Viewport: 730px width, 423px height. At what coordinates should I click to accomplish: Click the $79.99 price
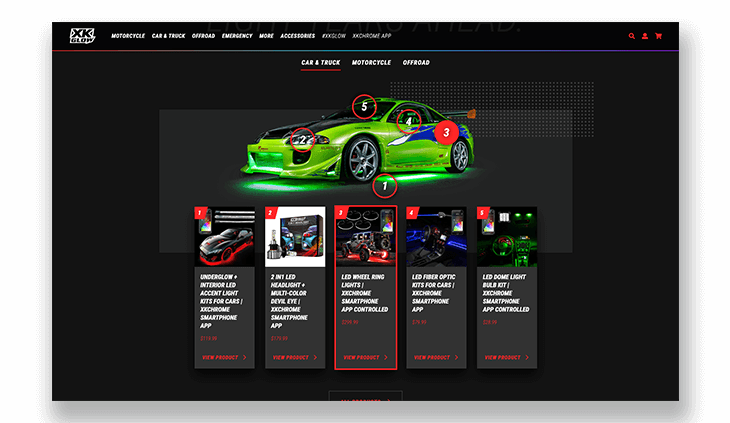(x=419, y=322)
